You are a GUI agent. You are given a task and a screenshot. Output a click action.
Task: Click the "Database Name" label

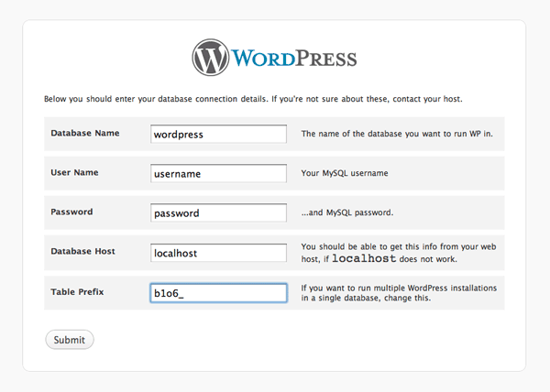click(x=85, y=133)
